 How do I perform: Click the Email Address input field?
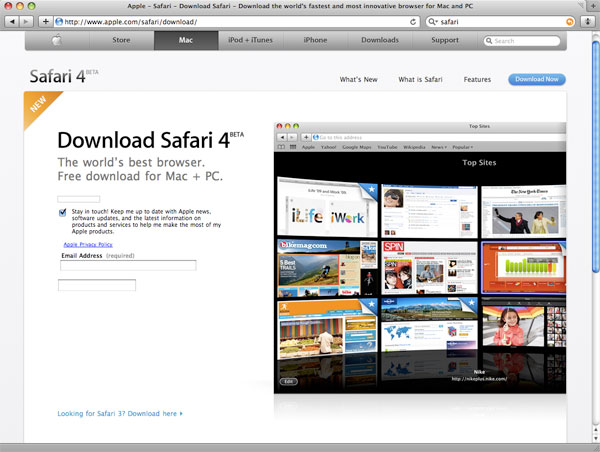[128, 265]
